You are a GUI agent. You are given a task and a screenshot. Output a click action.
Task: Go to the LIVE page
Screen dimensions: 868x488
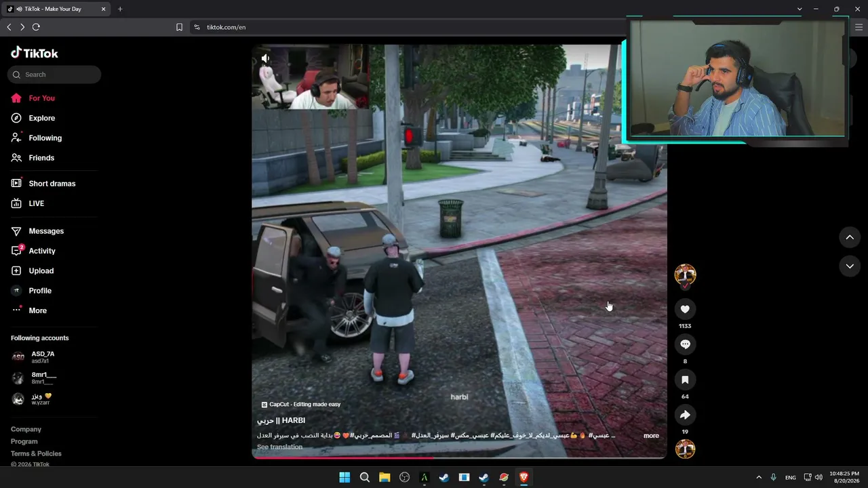point(27,203)
